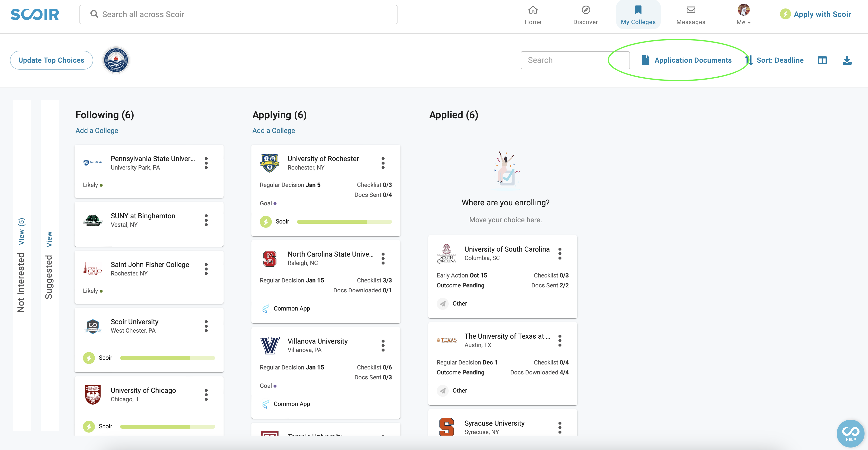Focus the Search all across Scoir field
Screen dimensions: 868x450
coord(238,14)
